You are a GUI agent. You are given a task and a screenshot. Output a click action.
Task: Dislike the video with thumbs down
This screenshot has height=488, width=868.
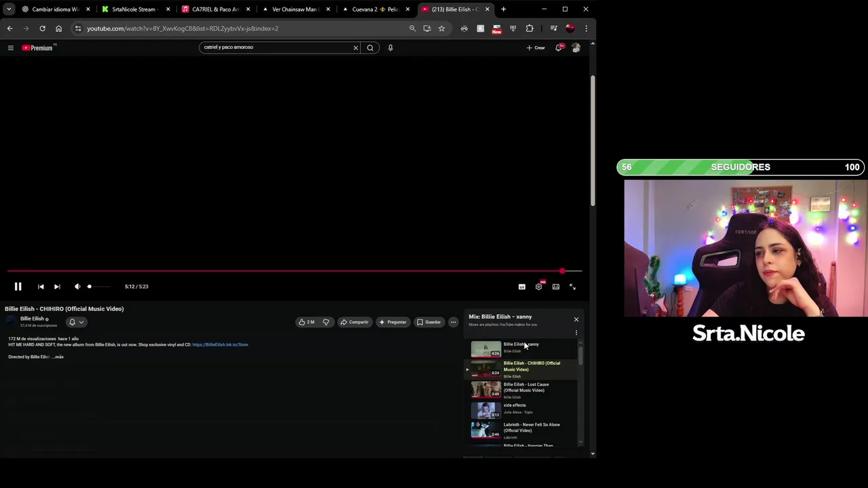click(x=326, y=322)
